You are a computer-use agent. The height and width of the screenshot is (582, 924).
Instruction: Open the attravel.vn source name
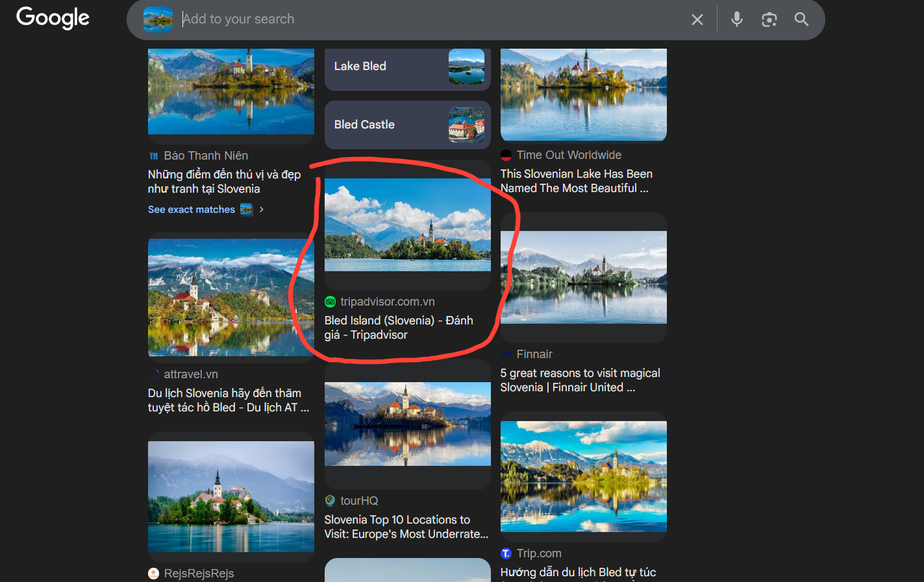[191, 374]
